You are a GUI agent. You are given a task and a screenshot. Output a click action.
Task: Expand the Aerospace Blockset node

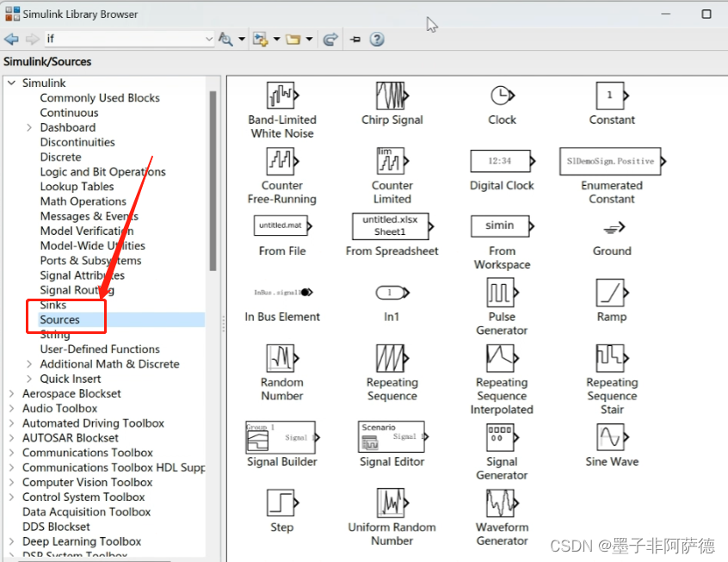11,393
